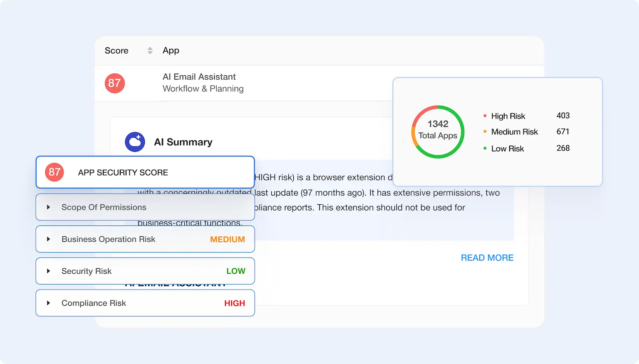Click the APP SECURITY SCORE panel header
This screenshot has height=364, width=639.
(x=123, y=172)
